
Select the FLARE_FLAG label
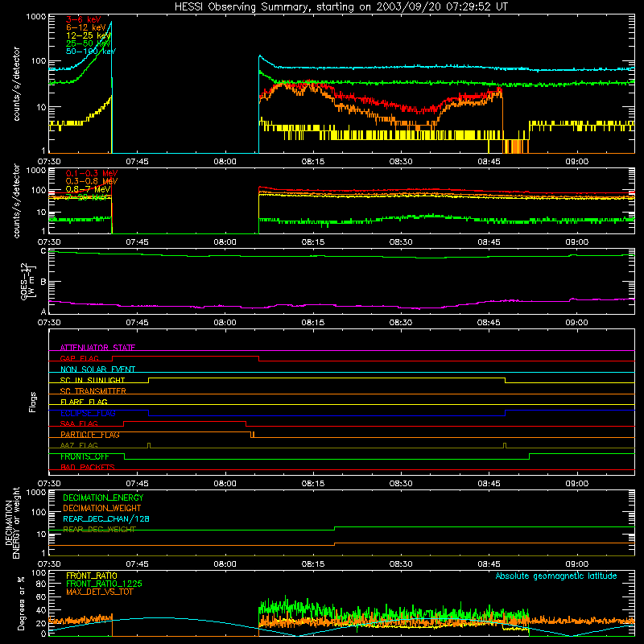(84, 402)
